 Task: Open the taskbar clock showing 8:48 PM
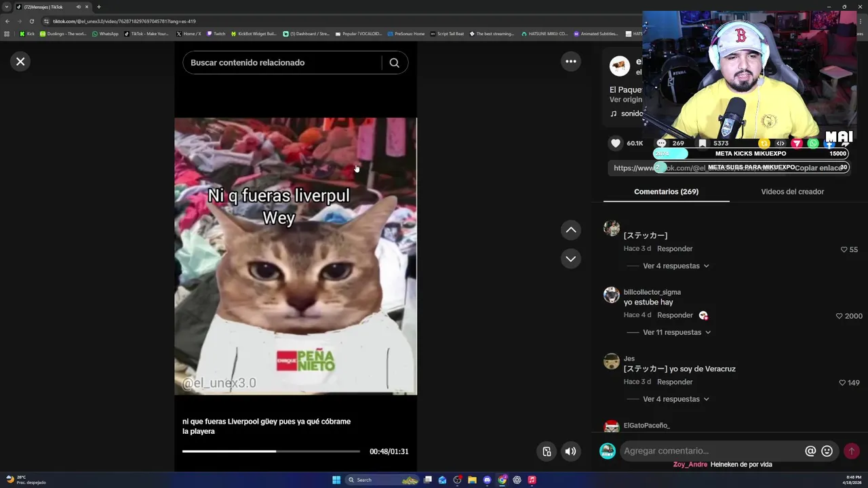[x=853, y=480]
